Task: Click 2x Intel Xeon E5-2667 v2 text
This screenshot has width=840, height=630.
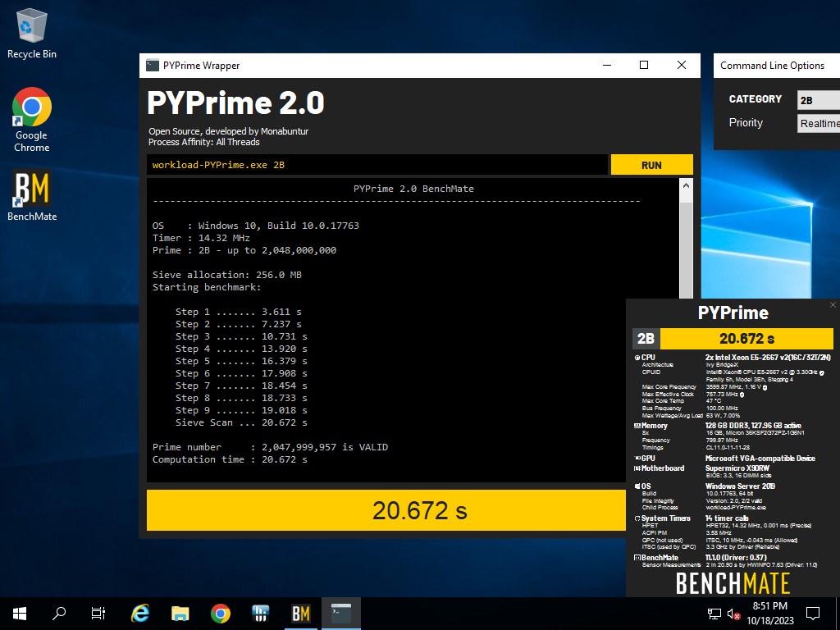Action: [768, 358]
